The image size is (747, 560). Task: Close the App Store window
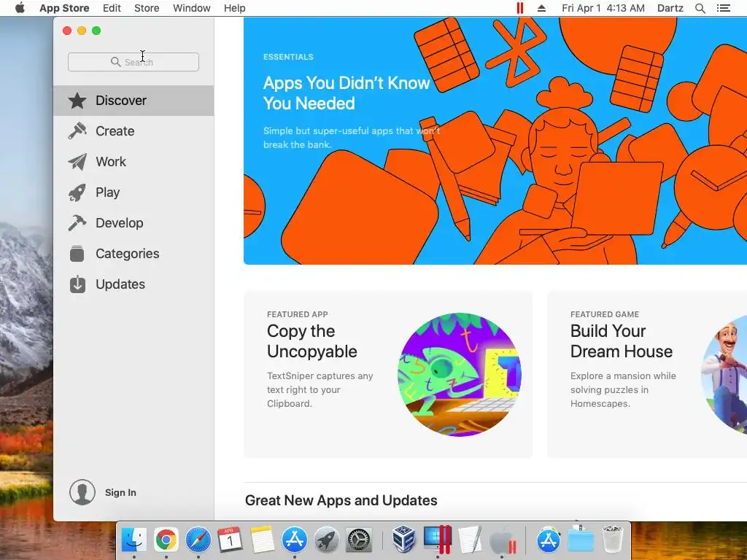pyautogui.click(x=67, y=31)
